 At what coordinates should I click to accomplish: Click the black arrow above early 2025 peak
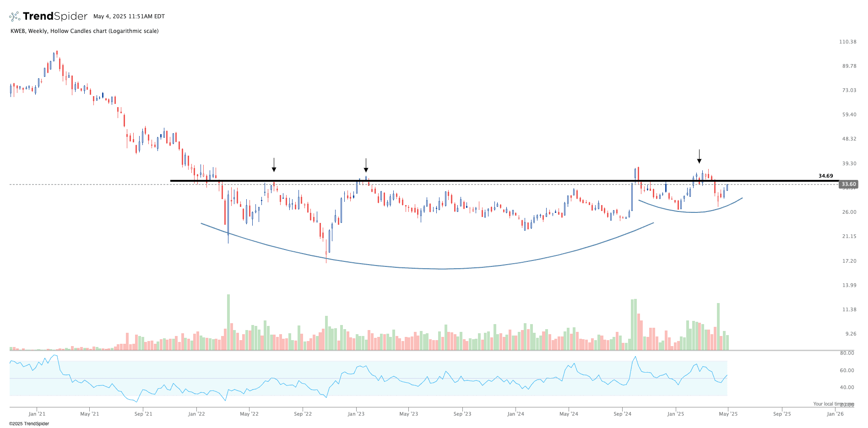coord(699,157)
